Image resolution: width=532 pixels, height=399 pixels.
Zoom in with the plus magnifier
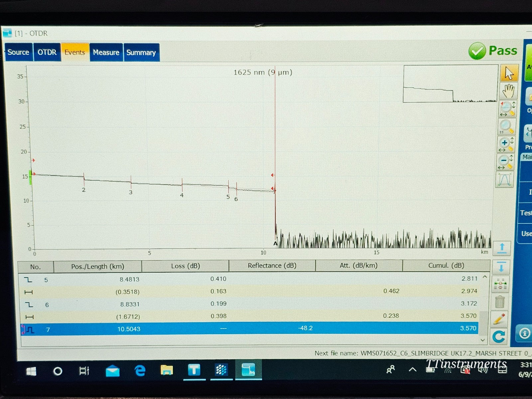click(x=506, y=144)
